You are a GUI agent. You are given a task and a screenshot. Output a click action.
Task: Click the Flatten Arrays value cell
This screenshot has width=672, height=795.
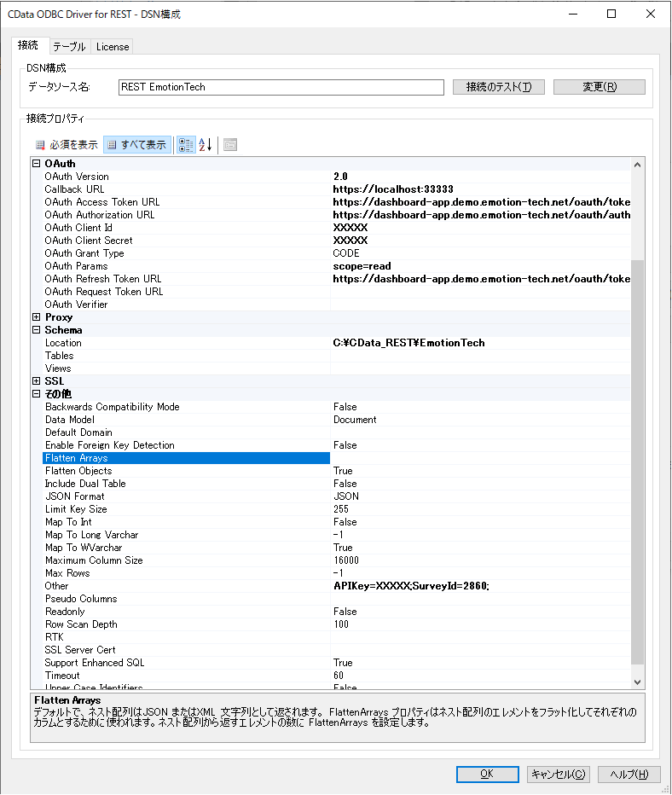click(x=481, y=458)
